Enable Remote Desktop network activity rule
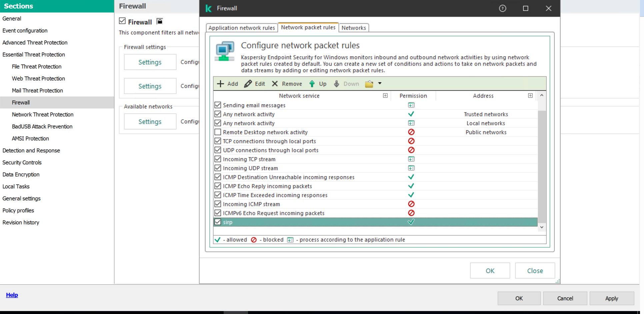644x314 pixels. (x=218, y=132)
